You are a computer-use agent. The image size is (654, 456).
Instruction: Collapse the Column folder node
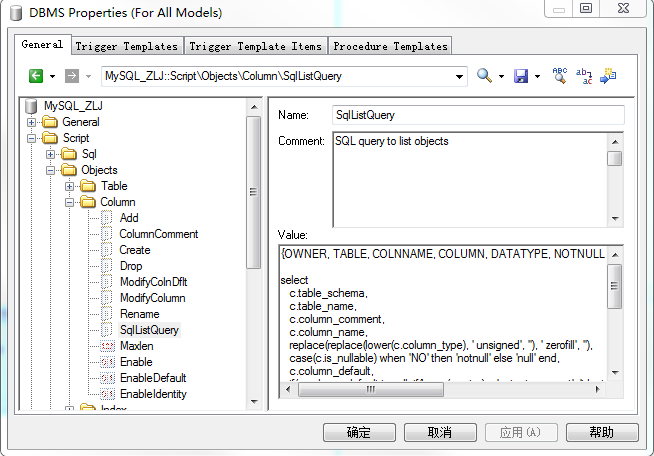[70, 202]
